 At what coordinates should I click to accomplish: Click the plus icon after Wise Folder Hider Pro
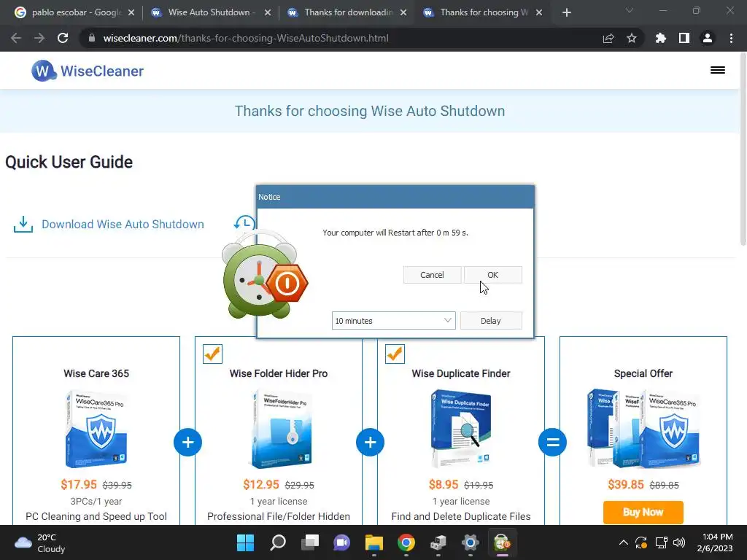coord(370,443)
